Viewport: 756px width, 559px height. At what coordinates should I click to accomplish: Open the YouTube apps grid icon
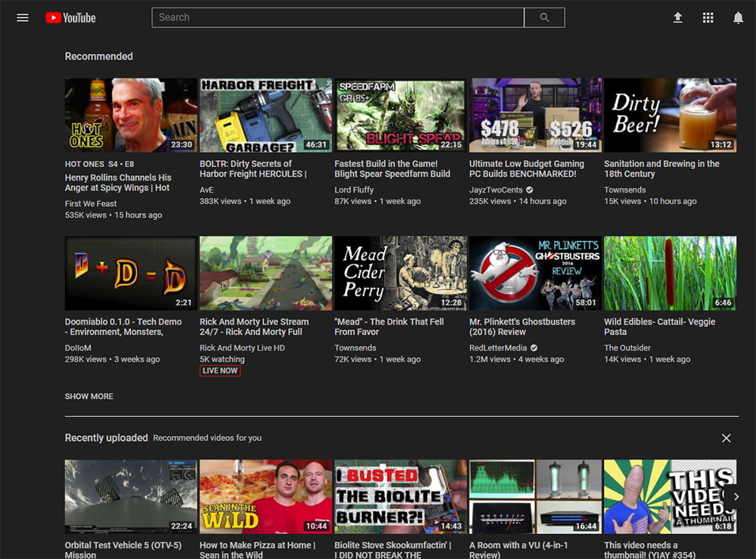tap(708, 18)
